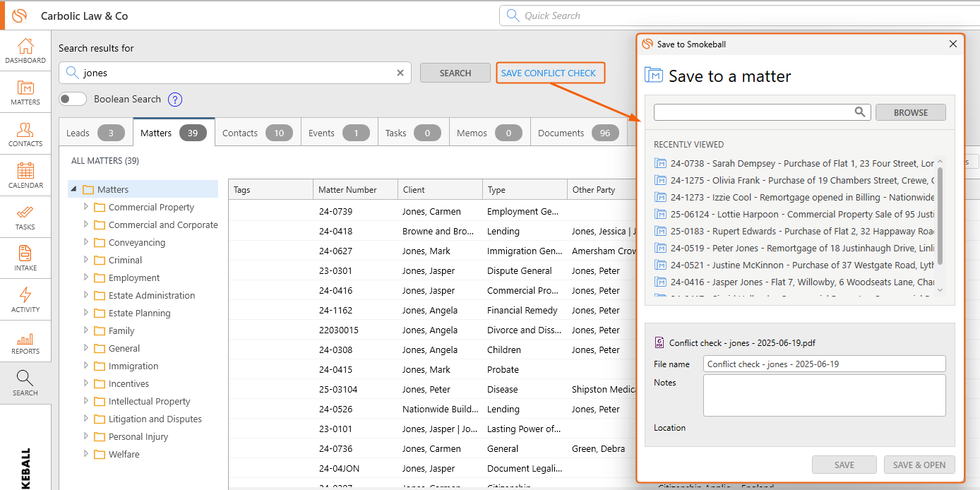The height and width of the screenshot is (490, 980).
Task: Switch to the Contacts results tab
Action: pyautogui.click(x=257, y=133)
